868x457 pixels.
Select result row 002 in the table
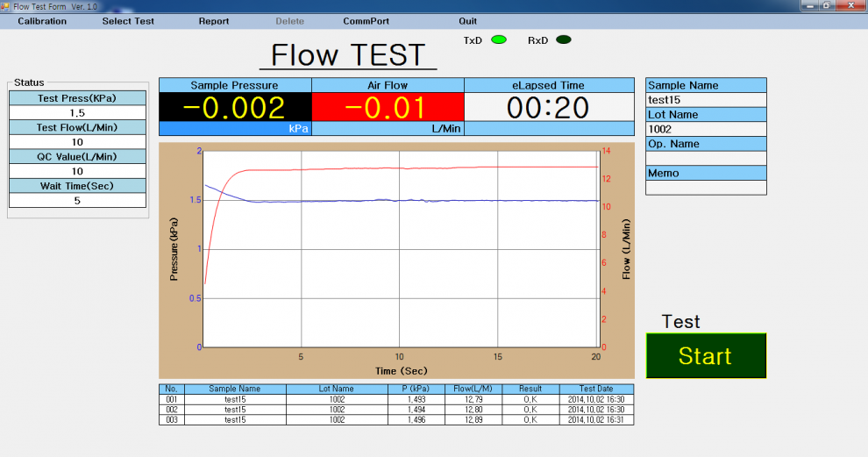(396, 410)
